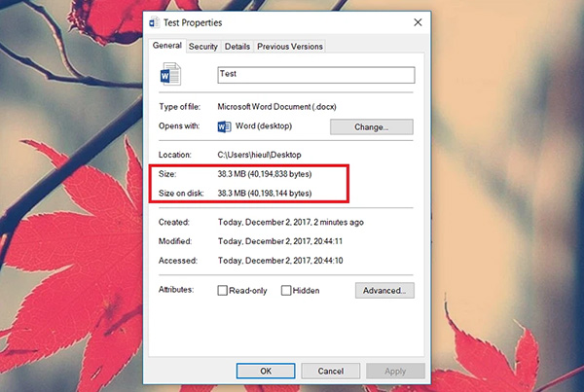The image size is (584, 392).
Task: Close the Test Properties dialog
Action: [418, 20]
